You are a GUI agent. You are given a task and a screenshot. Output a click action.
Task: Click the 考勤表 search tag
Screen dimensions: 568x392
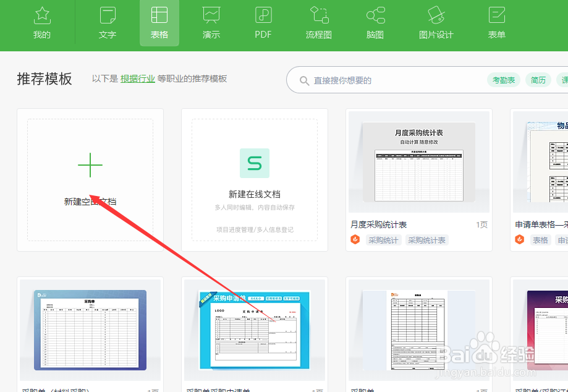(503, 80)
